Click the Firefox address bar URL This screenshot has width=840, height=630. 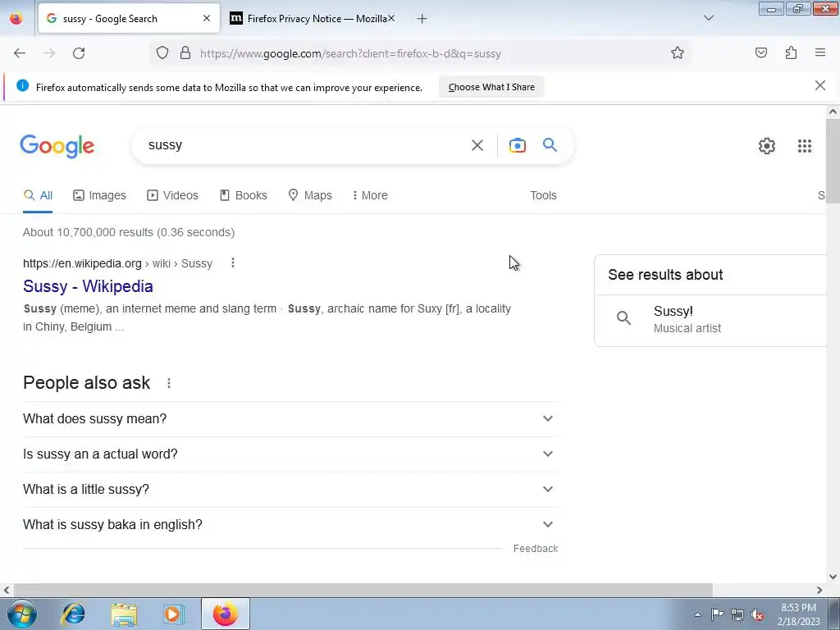(x=350, y=53)
